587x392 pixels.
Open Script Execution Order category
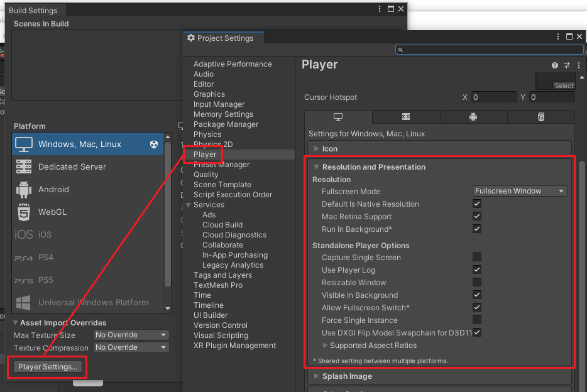(x=233, y=195)
